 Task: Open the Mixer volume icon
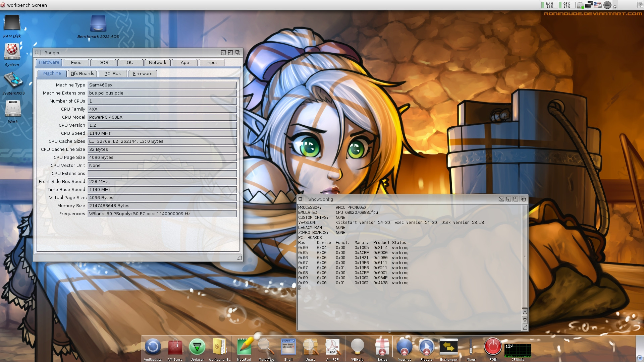(x=471, y=347)
